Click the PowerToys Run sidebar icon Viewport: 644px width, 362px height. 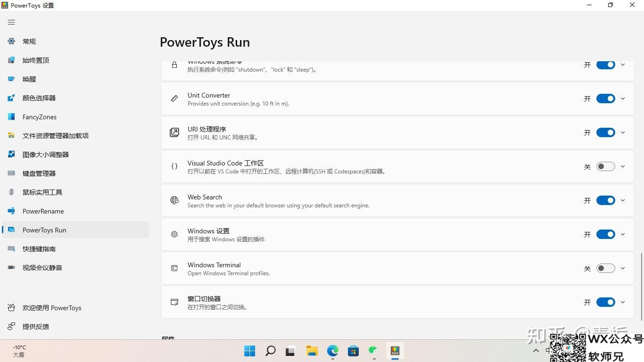11,230
